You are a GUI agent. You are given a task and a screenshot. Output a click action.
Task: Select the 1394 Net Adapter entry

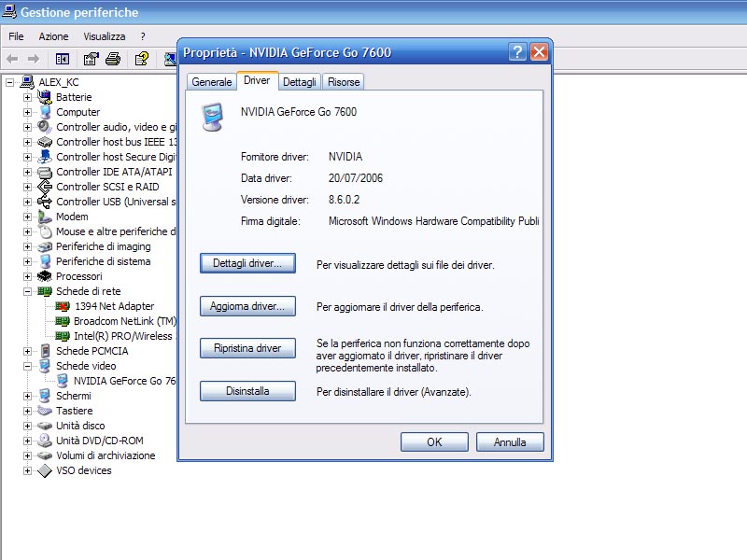coord(114,306)
